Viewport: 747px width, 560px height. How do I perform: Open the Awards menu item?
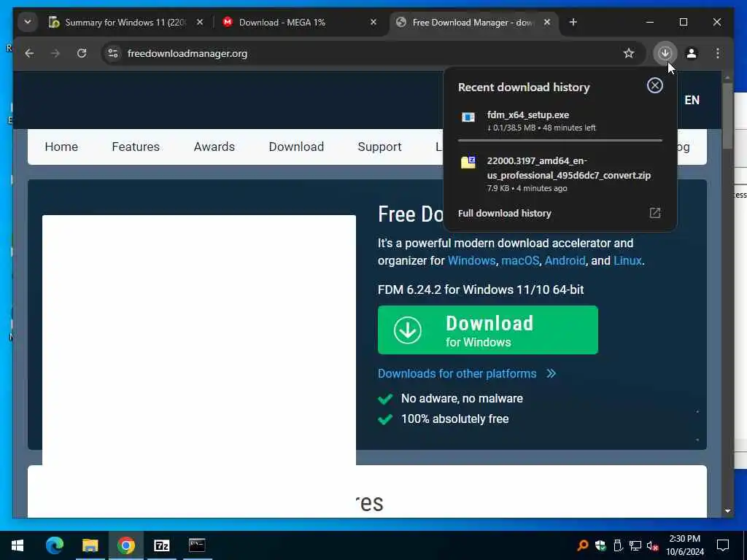[214, 147]
